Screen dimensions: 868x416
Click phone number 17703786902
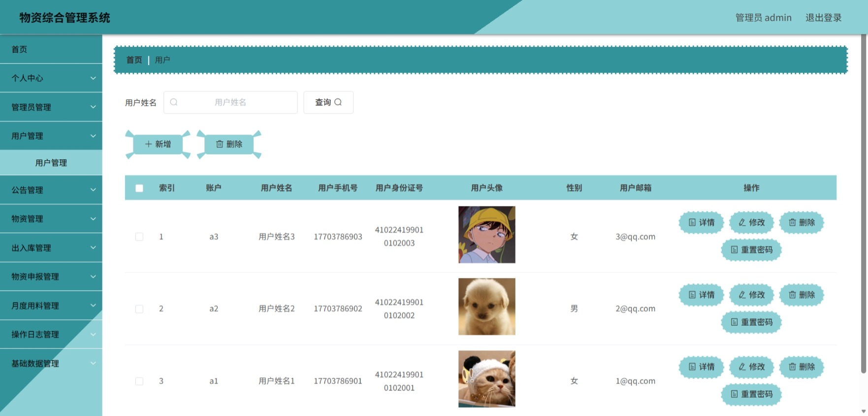(x=338, y=309)
